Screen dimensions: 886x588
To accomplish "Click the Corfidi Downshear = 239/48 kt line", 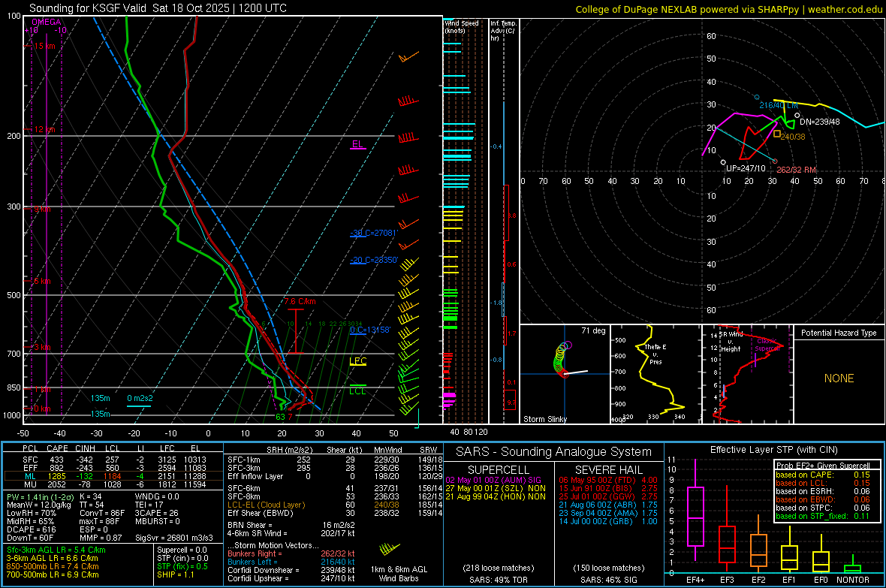I will 291,571.
